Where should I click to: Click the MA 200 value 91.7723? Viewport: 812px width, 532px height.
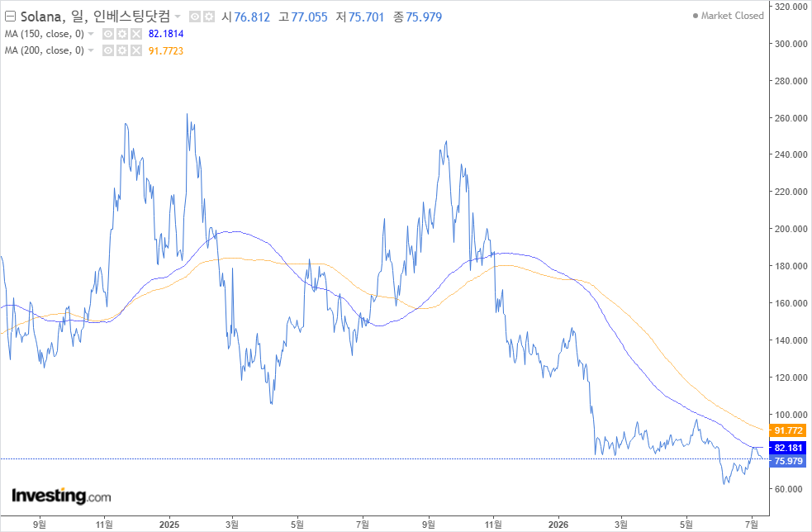(166, 50)
